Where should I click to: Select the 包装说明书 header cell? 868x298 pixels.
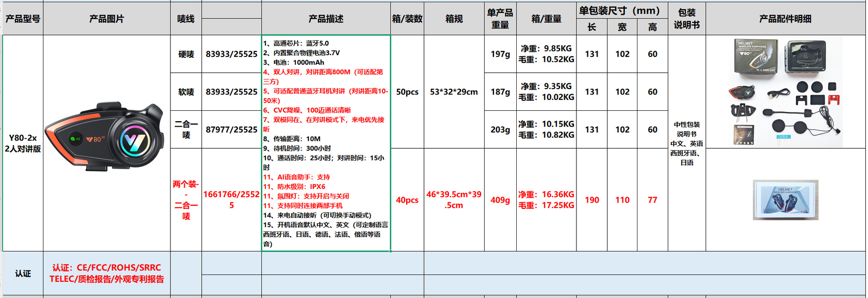click(687, 19)
